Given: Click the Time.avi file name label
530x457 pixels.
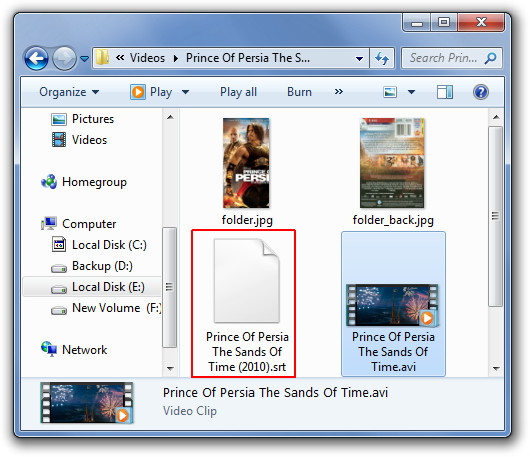Looking at the screenshot, I should [393, 367].
